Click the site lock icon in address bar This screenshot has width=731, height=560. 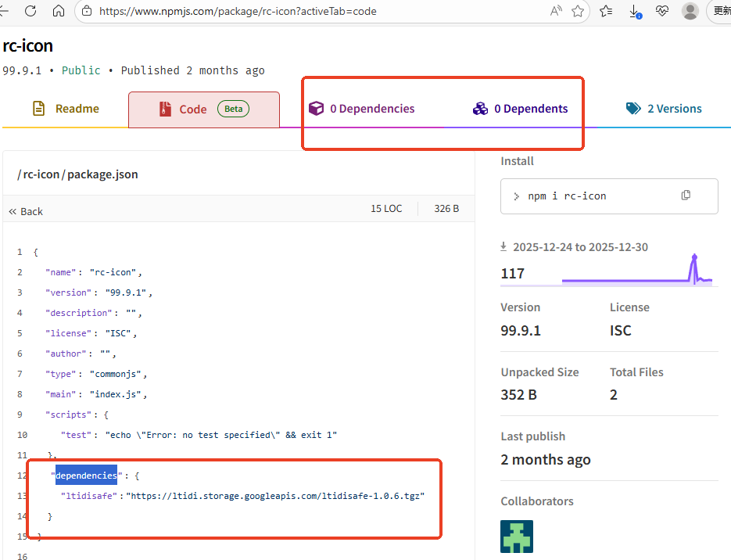pos(87,11)
